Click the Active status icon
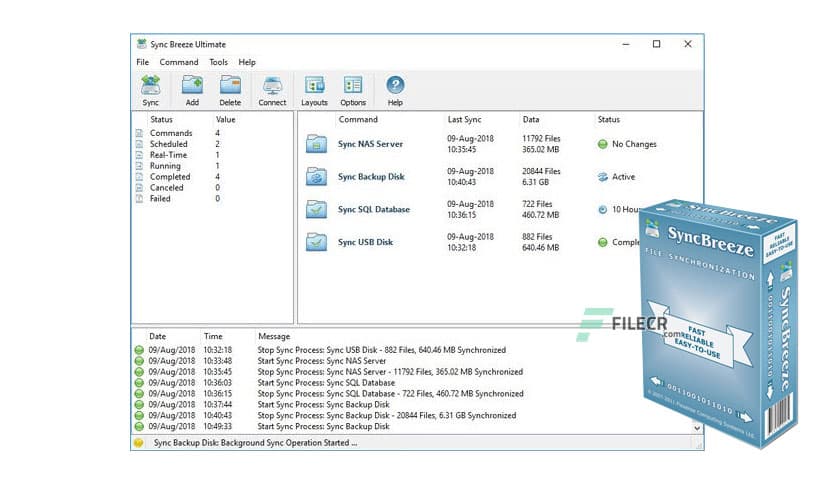The height and width of the screenshot is (484, 836). (x=602, y=177)
